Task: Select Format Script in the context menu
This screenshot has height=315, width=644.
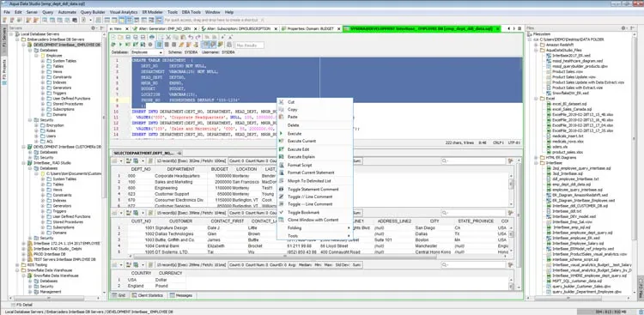Action: 300,165
